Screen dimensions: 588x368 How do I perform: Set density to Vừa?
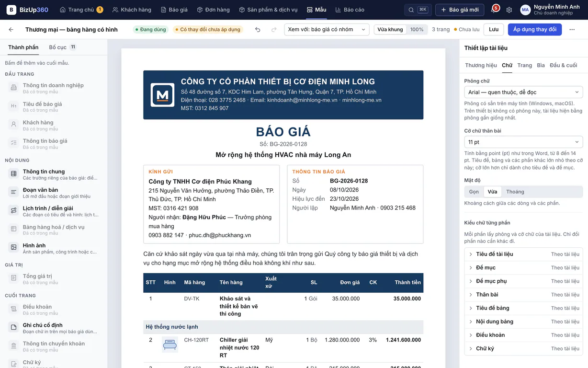point(492,192)
